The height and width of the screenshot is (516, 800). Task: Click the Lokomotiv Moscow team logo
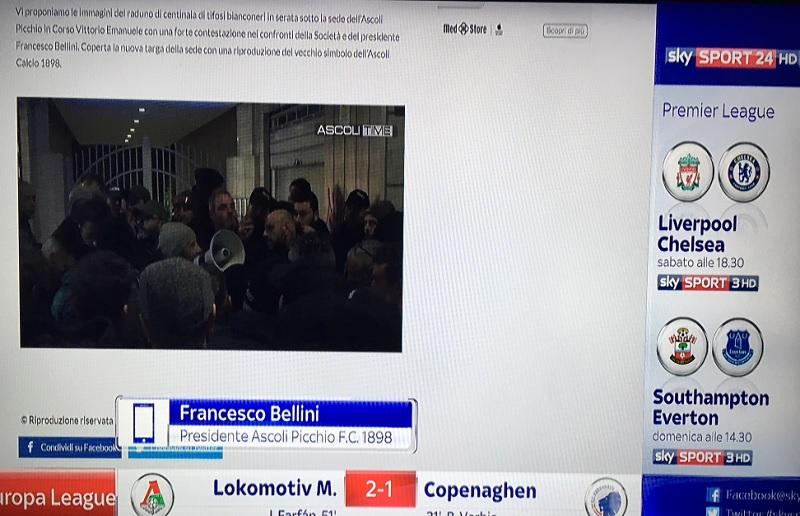[152, 495]
